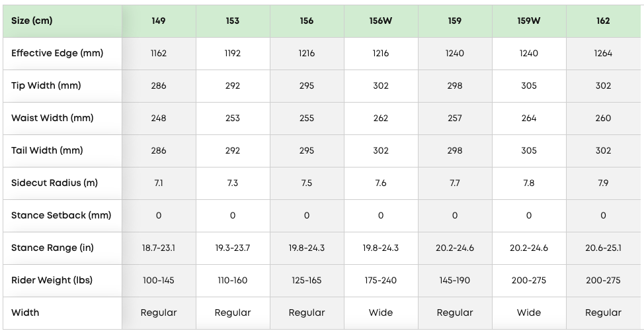Select rider weight 110-160 for size 153

click(x=233, y=281)
